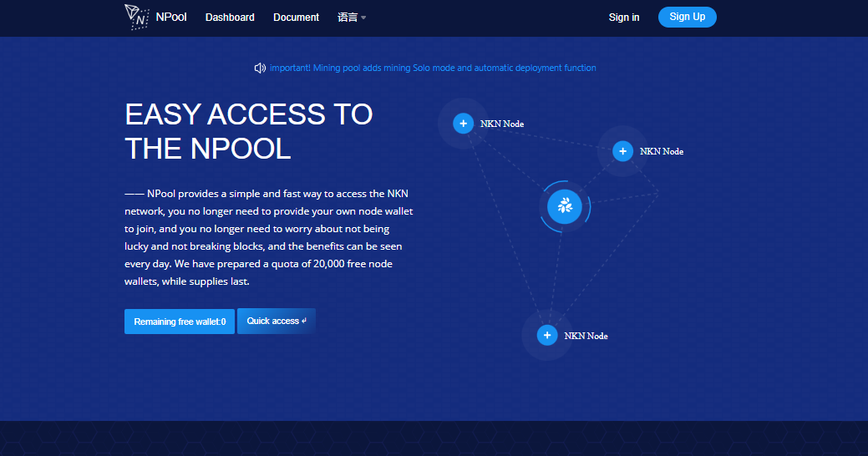The height and width of the screenshot is (456, 868).
Task: Click the plus icon beside the bottom NKN Node
Action: 547,336
